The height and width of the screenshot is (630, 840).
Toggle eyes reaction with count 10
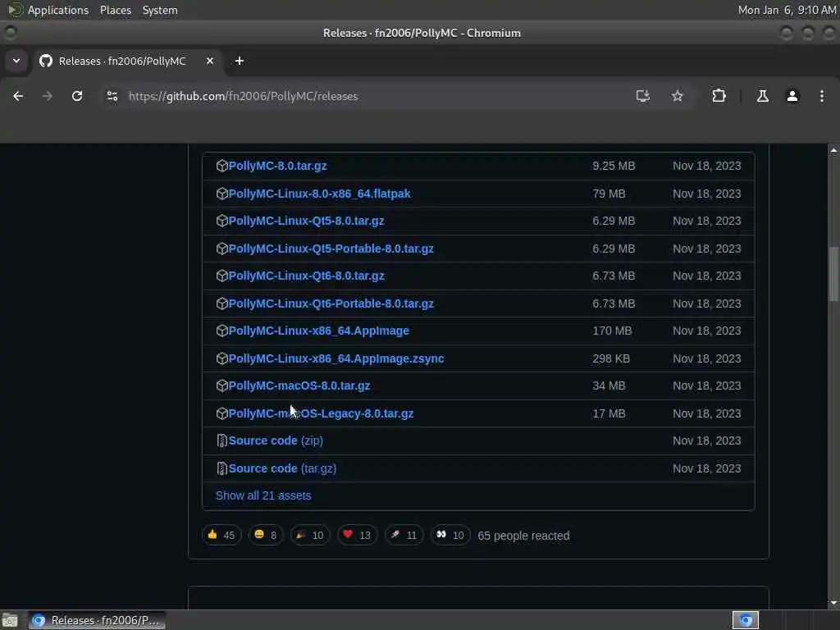(x=450, y=535)
